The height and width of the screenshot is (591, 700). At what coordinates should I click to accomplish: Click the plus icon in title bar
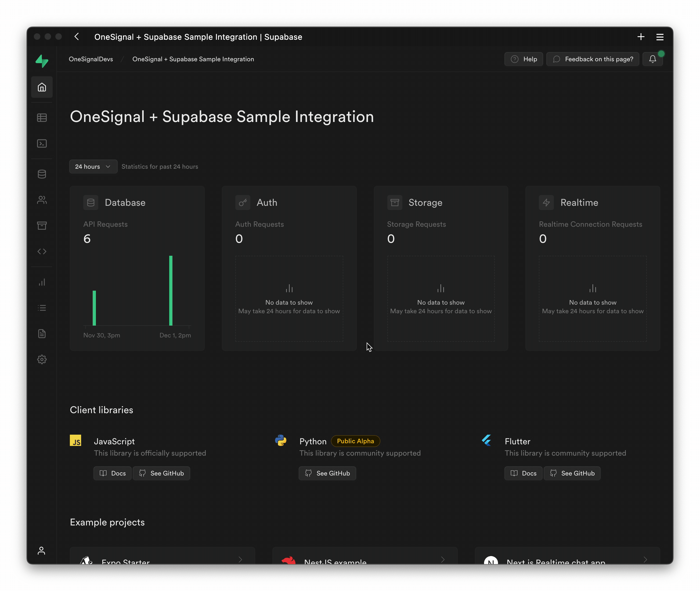click(641, 37)
